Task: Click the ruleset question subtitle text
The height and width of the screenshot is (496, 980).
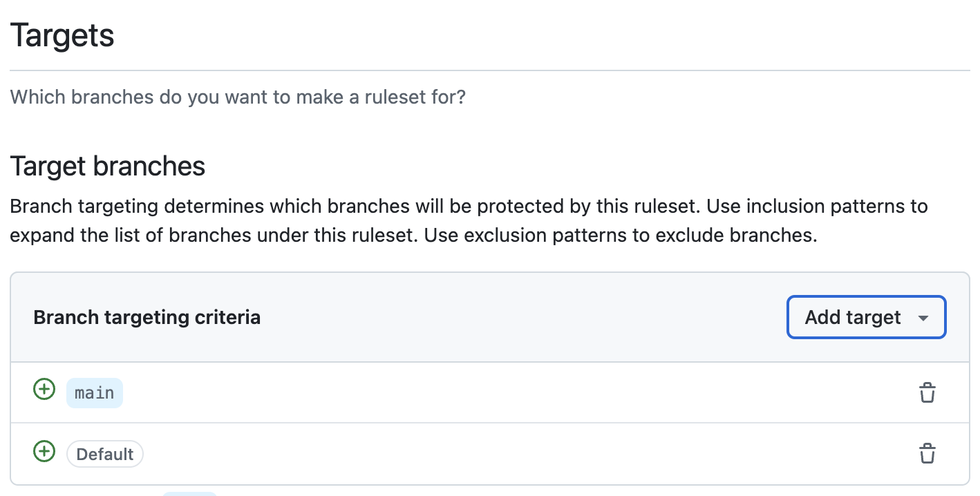Action: click(238, 97)
